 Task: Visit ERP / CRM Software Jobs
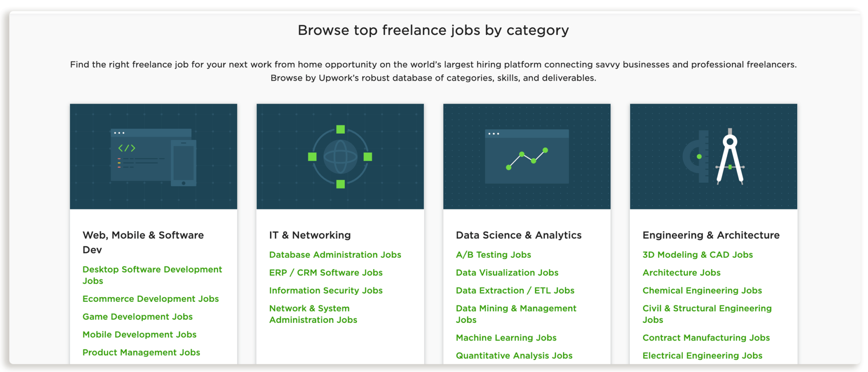coord(325,272)
